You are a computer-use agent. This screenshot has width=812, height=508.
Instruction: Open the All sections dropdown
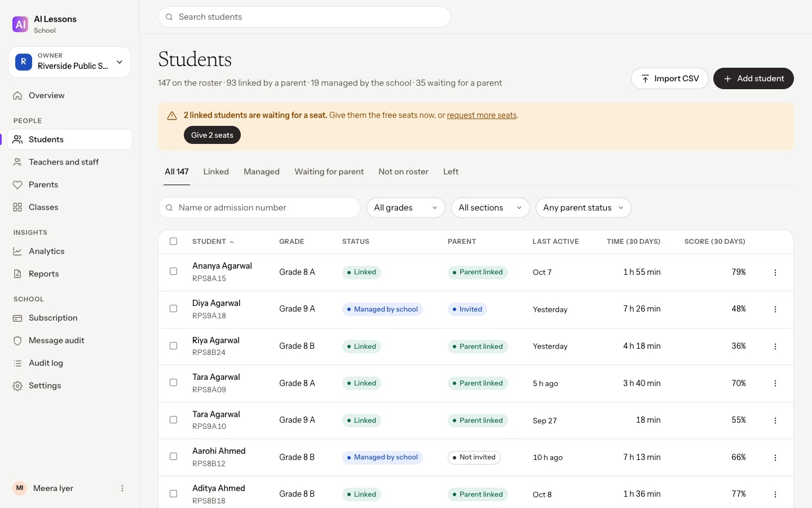[x=491, y=208]
